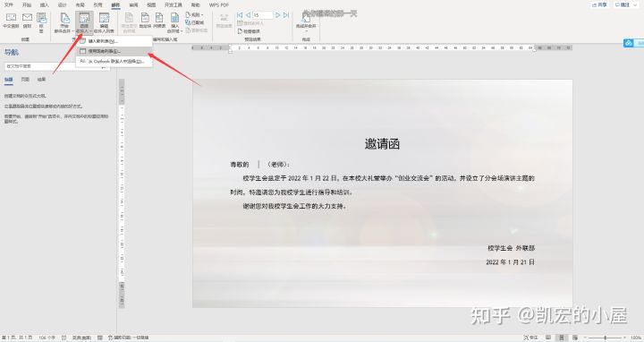The image size is (644, 342).
Task: Click 选择收件人 (select recipients) button
Action: tap(84, 22)
